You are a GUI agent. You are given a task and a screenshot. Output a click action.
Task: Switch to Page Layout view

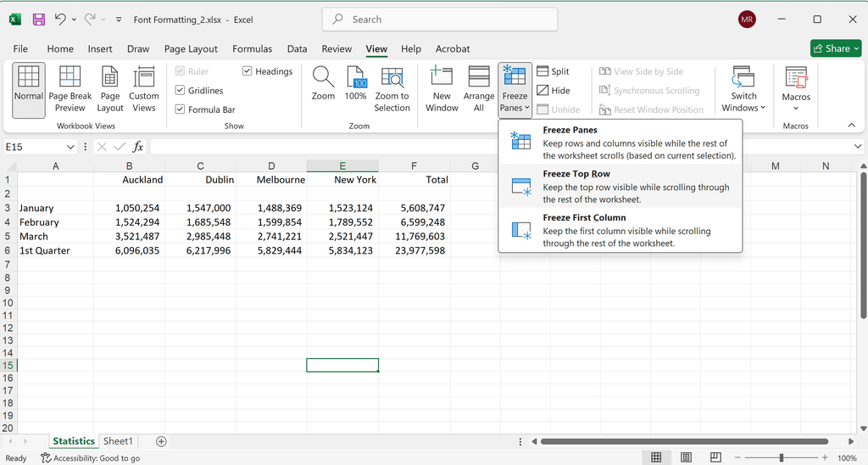point(109,90)
